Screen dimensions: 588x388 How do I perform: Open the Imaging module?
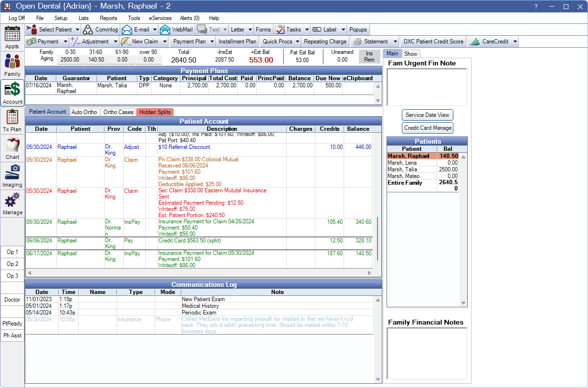pyautogui.click(x=12, y=176)
